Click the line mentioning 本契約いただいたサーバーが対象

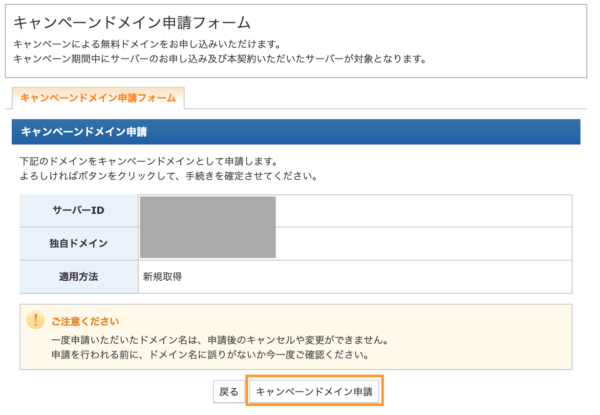point(220,59)
